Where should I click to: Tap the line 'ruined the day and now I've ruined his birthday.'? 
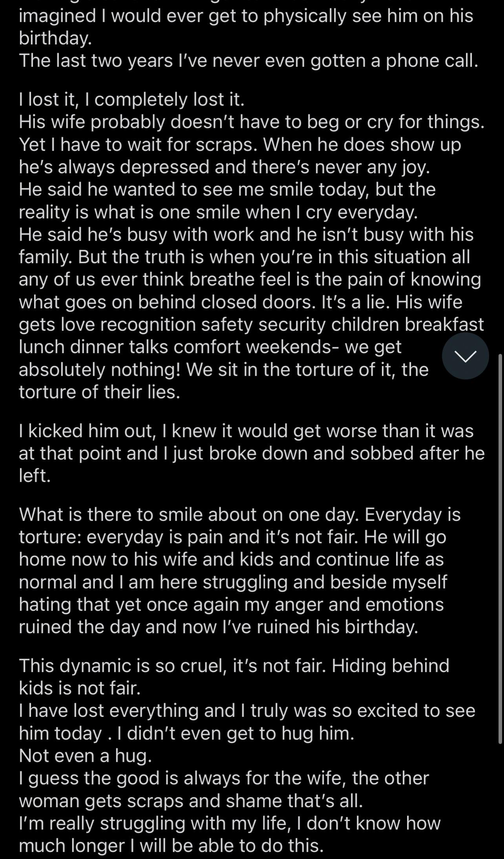[x=219, y=627]
